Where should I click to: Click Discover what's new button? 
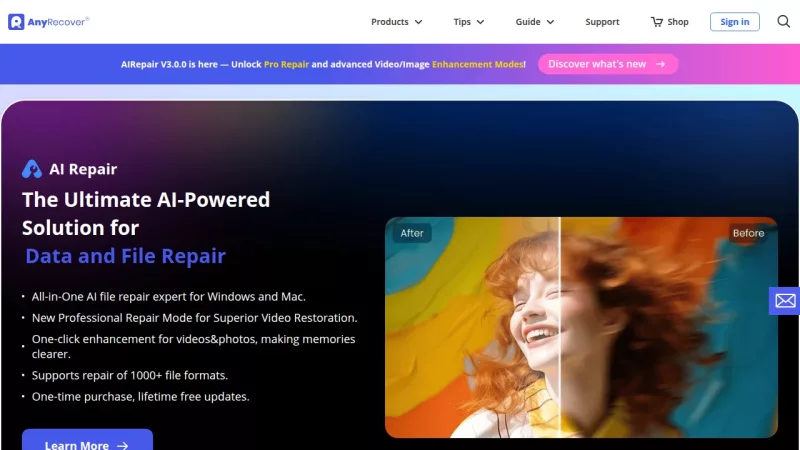608,64
